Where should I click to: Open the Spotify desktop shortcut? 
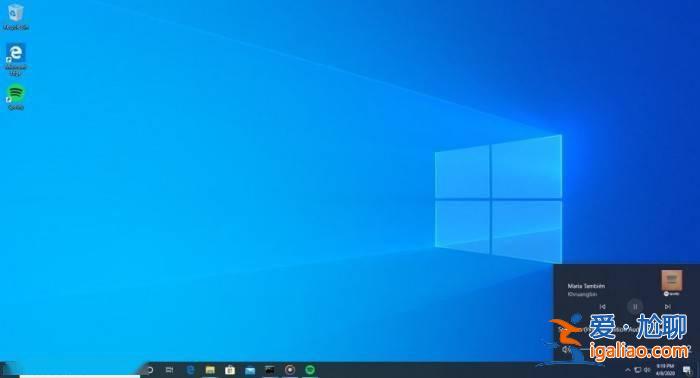[x=16, y=96]
